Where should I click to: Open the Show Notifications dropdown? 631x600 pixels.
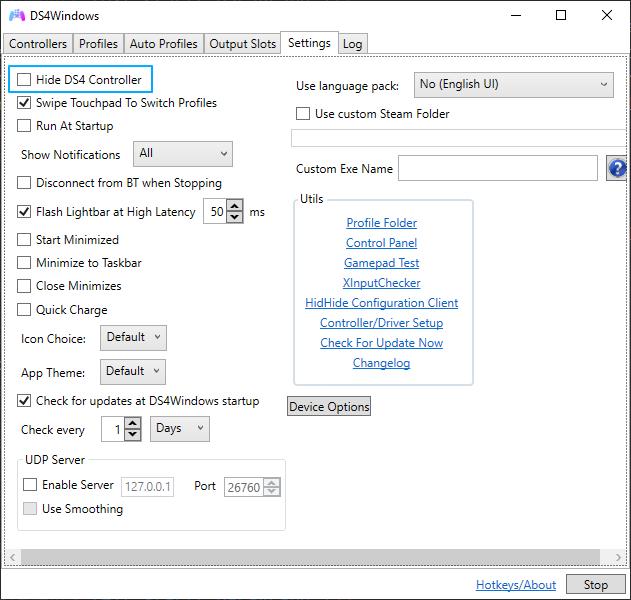(183, 154)
